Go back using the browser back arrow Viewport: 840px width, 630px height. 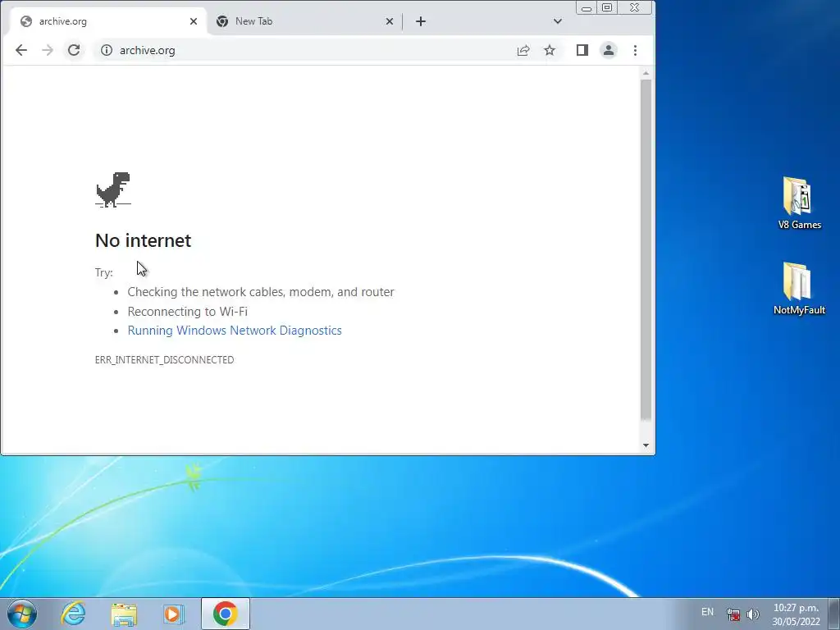coord(21,50)
